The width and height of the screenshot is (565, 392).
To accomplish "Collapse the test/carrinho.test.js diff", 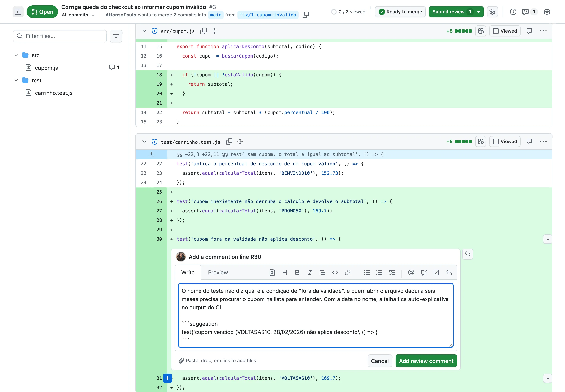I will click(x=144, y=142).
